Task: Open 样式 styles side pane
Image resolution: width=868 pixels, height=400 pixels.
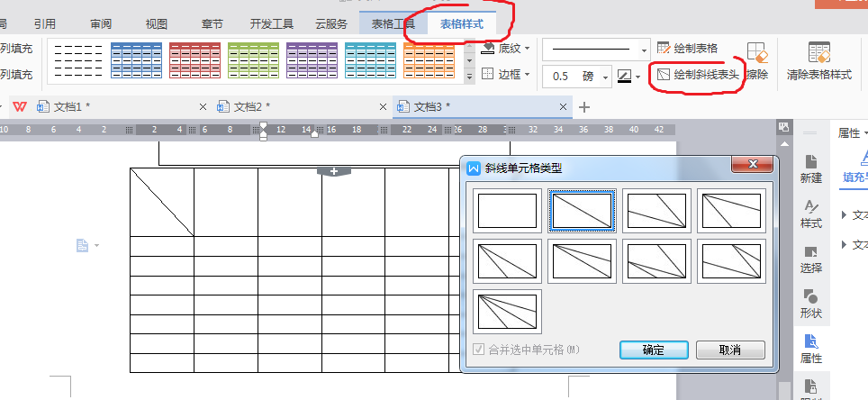Action: [811, 214]
